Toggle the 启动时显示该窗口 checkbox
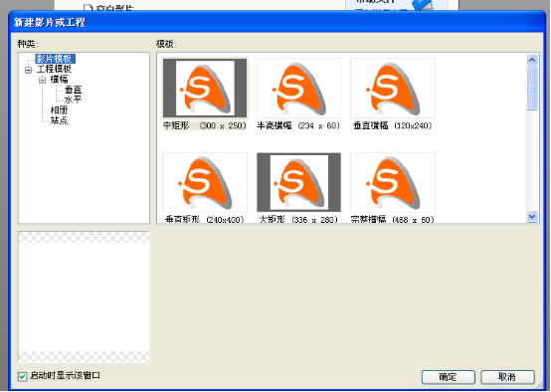 click(23, 376)
